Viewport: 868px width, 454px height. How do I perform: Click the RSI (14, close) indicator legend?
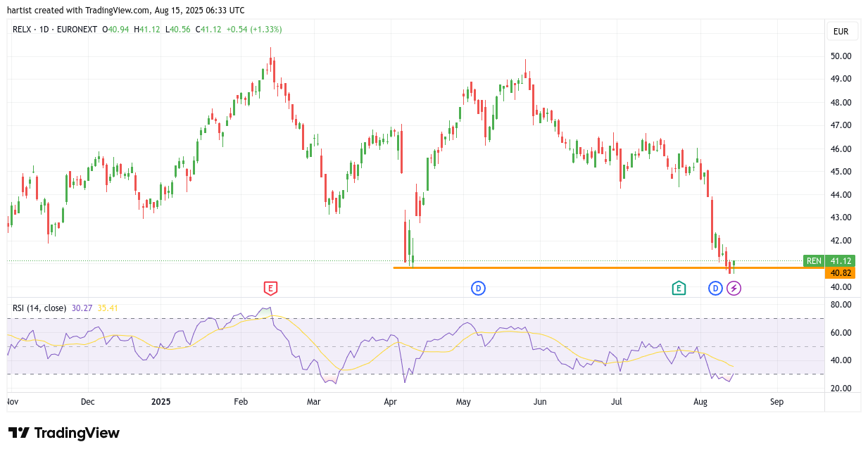39,308
